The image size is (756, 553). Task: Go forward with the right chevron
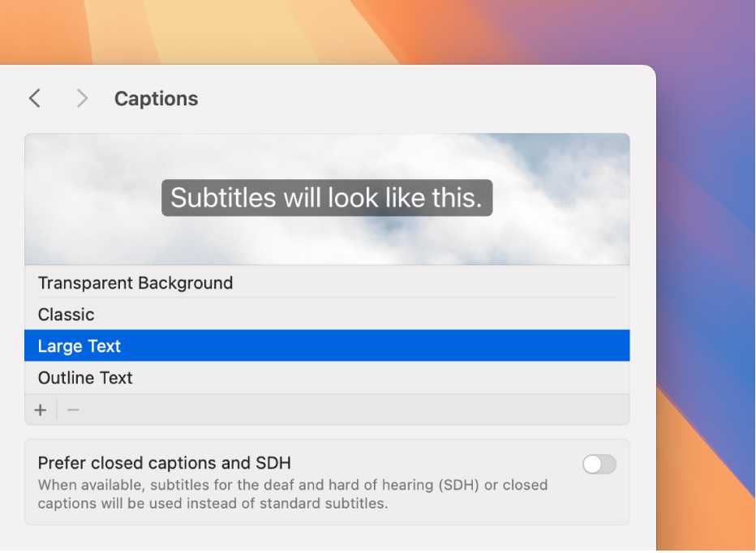pos(82,99)
